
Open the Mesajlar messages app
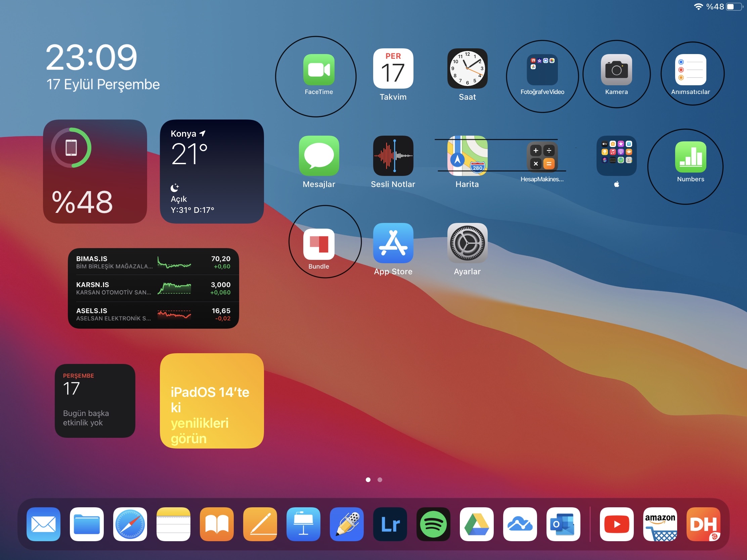click(x=318, y=156)
